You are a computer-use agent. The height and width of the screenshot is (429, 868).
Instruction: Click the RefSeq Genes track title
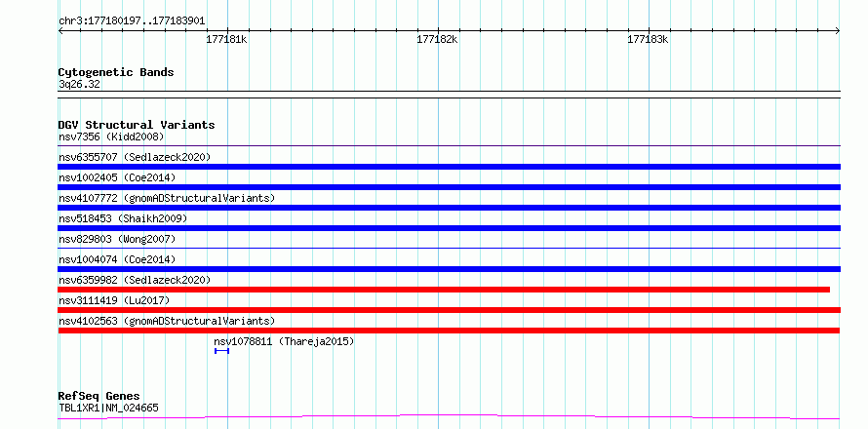[x=99, y=397]
